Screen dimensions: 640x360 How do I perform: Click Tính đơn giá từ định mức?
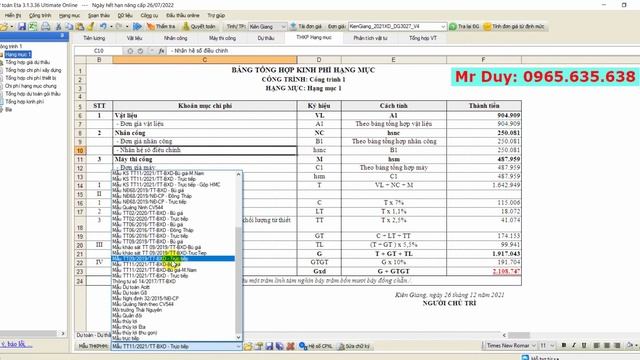tap(514, 27)
